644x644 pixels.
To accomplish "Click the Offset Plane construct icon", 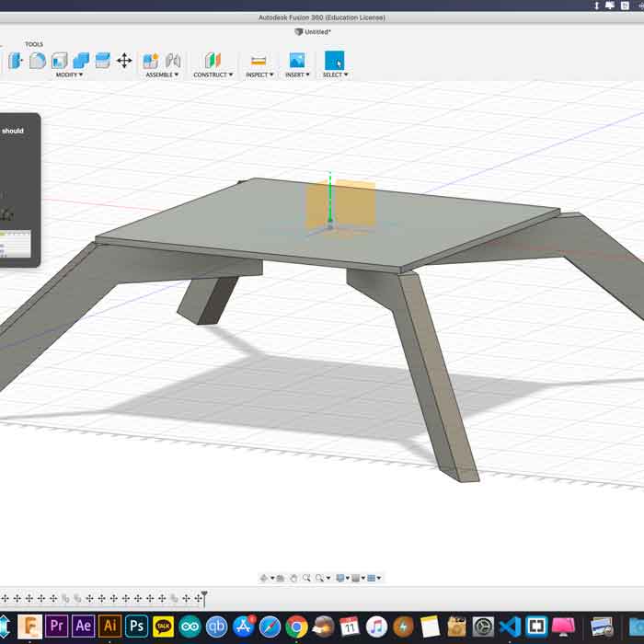I will click(x=213, y=61).
